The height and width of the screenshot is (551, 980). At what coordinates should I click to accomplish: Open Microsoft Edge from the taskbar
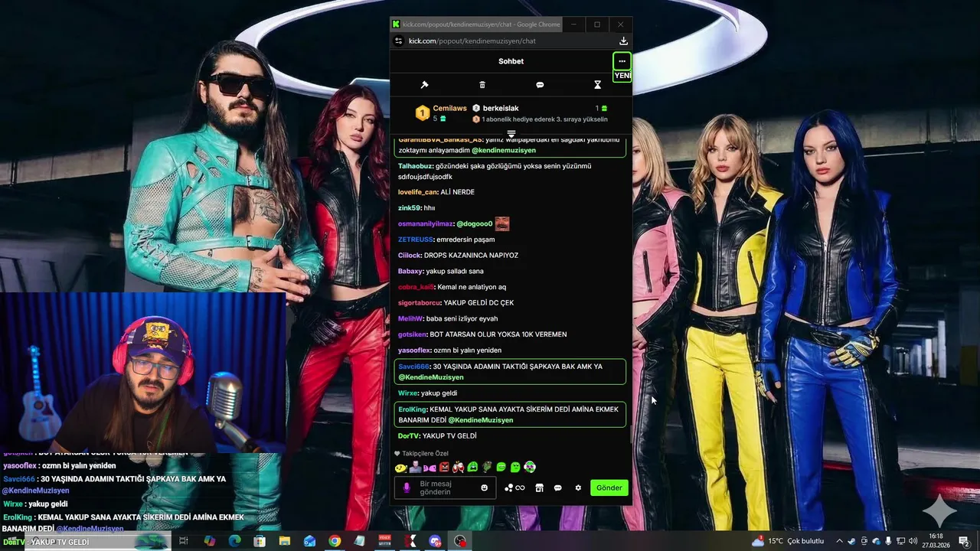pos(234,541)
